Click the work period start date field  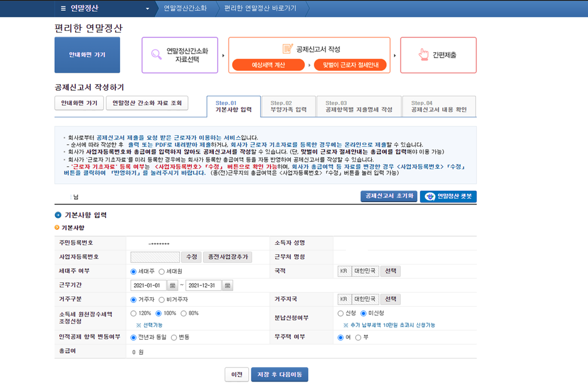pos(148,285)
